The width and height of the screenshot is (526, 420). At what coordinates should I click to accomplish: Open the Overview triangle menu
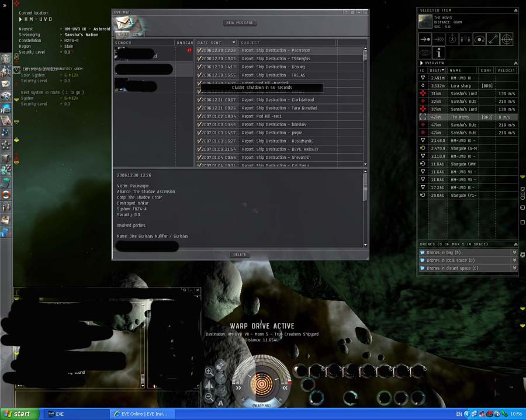[x=421, y=63]
